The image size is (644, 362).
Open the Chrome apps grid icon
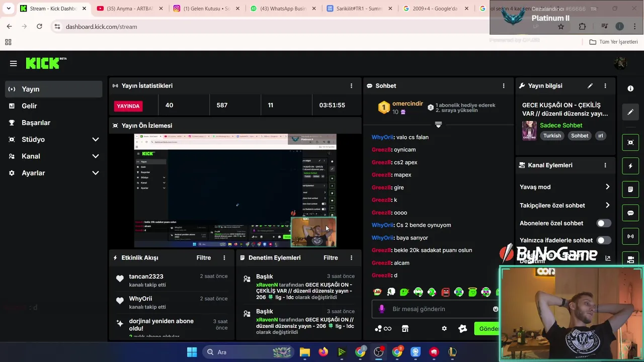coord(8,42)
